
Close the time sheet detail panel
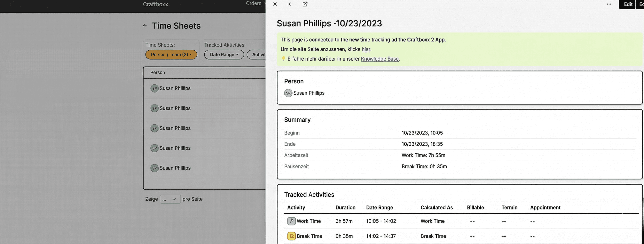tap(275, 4)
